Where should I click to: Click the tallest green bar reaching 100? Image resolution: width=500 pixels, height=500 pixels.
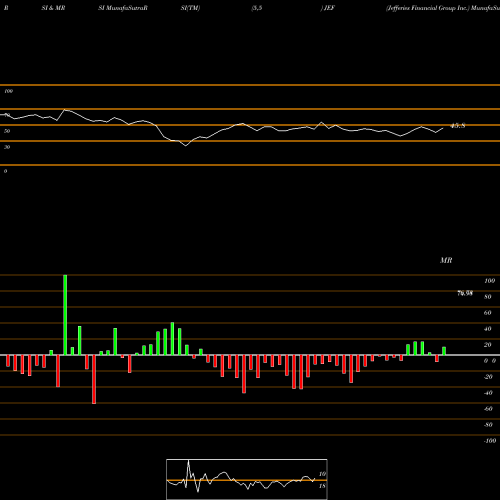coord(65,315)
